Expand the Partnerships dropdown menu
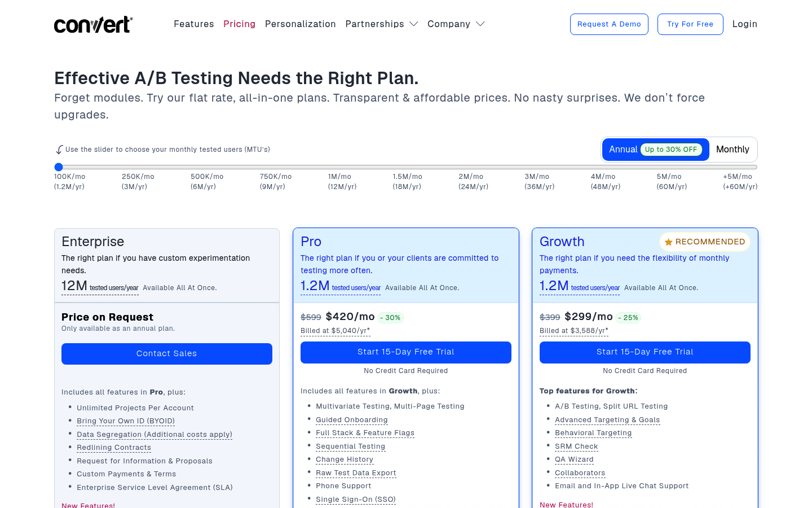 382,24
